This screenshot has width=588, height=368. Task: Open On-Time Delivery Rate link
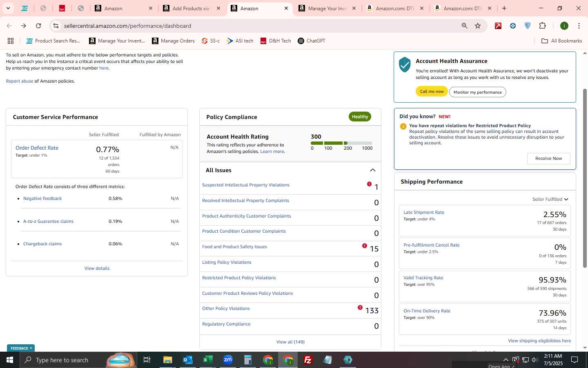point(427,311)
